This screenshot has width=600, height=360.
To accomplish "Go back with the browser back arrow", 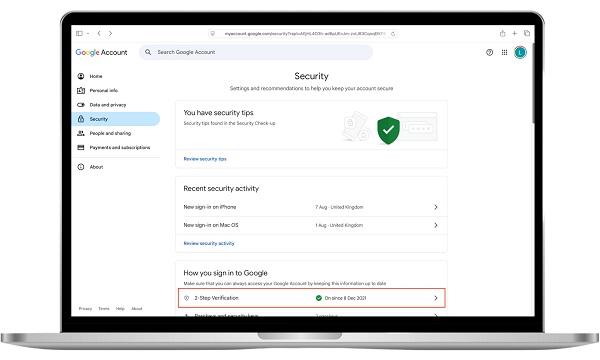I will (x=99, y=33).
